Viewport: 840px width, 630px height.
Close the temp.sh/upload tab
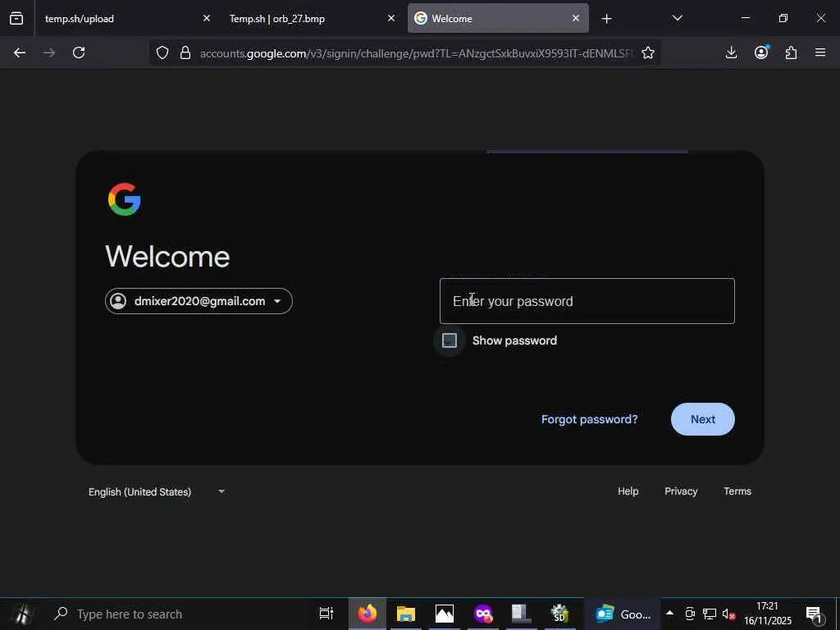207,18
